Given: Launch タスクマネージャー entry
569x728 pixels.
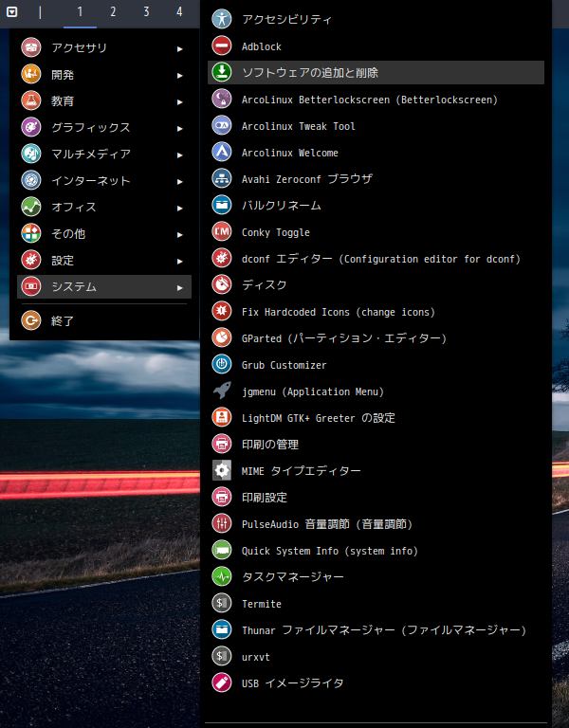Looking at the screenshot, I should 376,576.
